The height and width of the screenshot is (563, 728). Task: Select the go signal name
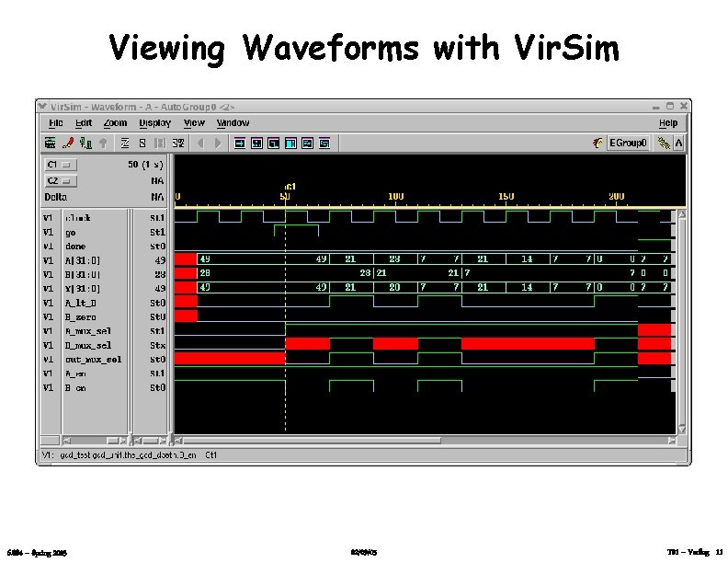point(71,232)
